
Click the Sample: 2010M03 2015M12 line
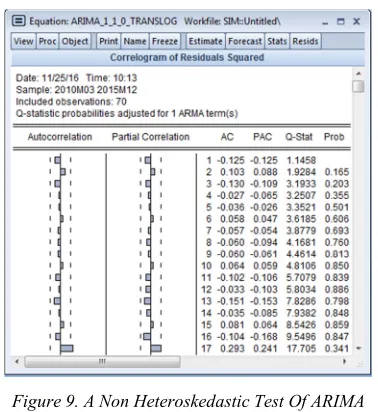(76, 90)
